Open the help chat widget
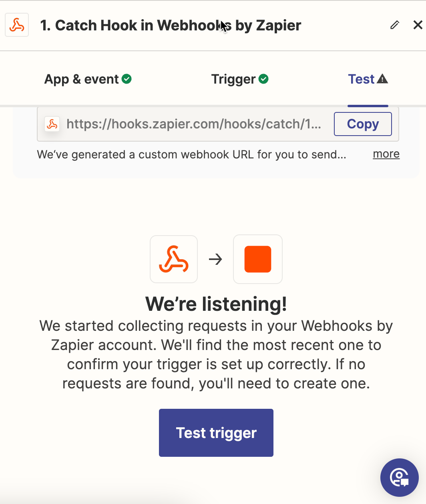Viewport: 426px width, 504px height. tap(399, 477)
